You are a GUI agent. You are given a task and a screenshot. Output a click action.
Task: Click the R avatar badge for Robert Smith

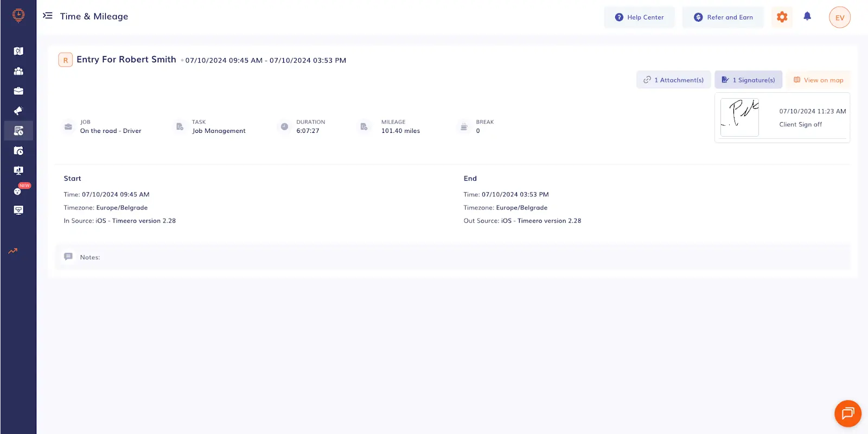[x=66, y=60]
